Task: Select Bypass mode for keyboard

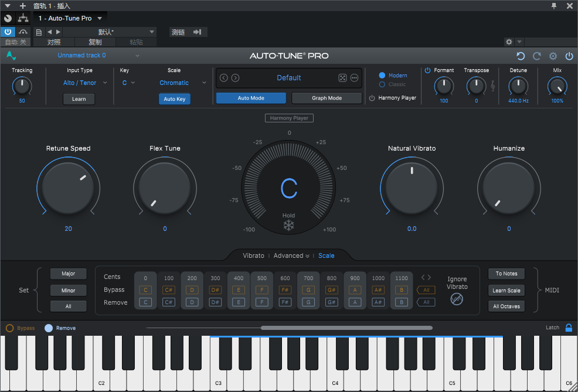Action: pyautogui.click(x=9, y=328)
